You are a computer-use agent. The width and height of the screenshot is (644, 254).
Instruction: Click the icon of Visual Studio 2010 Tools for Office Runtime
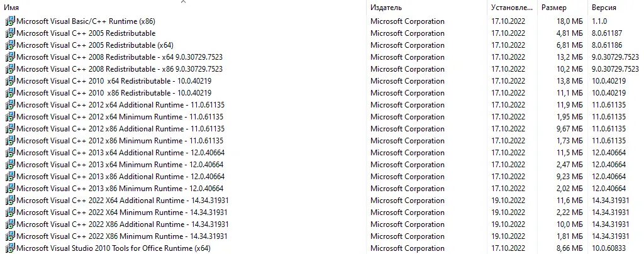click(x=10, y=248)
